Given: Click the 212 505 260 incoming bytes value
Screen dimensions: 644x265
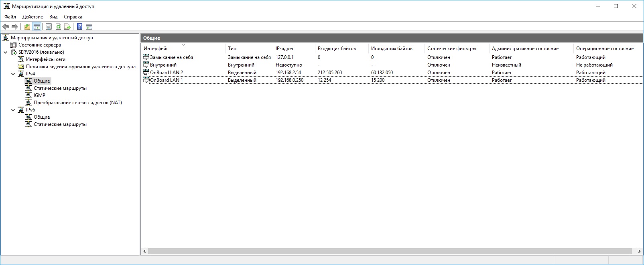Looking at the screenshot, I should (330, 73).
